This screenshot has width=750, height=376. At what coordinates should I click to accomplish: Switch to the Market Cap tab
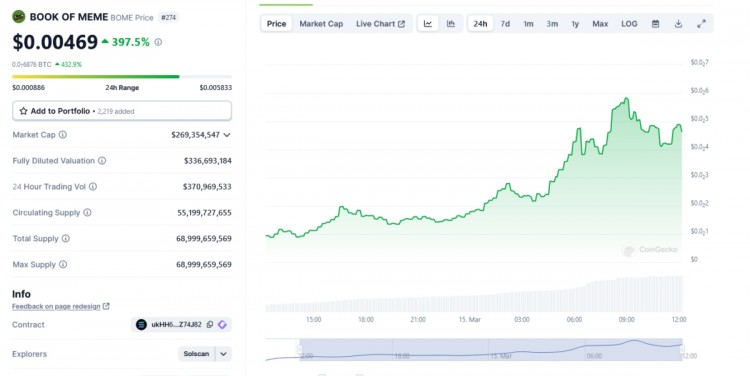click(321, 23)
